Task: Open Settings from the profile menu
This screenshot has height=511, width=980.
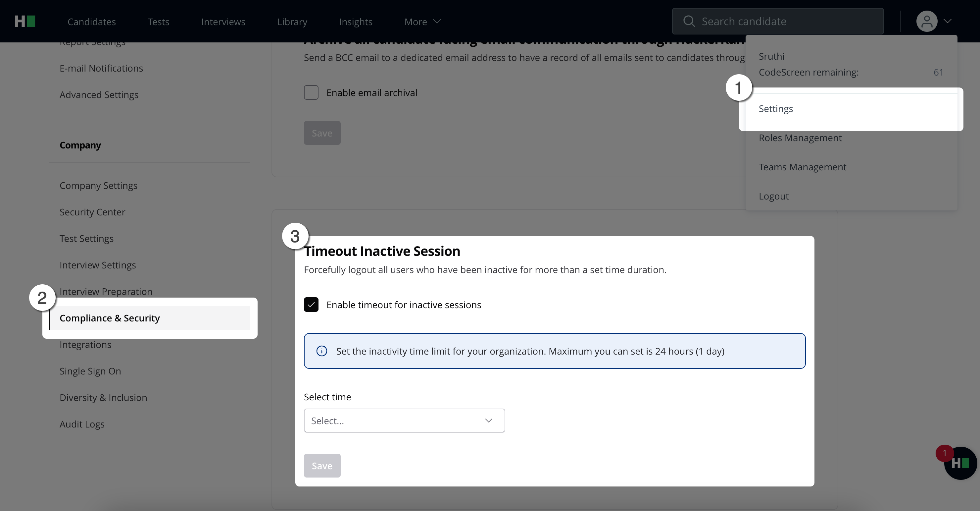Action: 776,109
